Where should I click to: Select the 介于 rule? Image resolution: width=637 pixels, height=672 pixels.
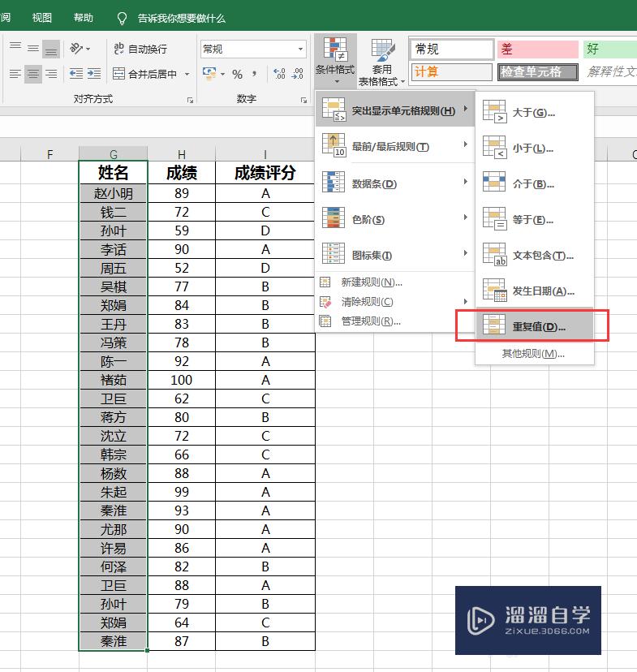tap(535, 184)
